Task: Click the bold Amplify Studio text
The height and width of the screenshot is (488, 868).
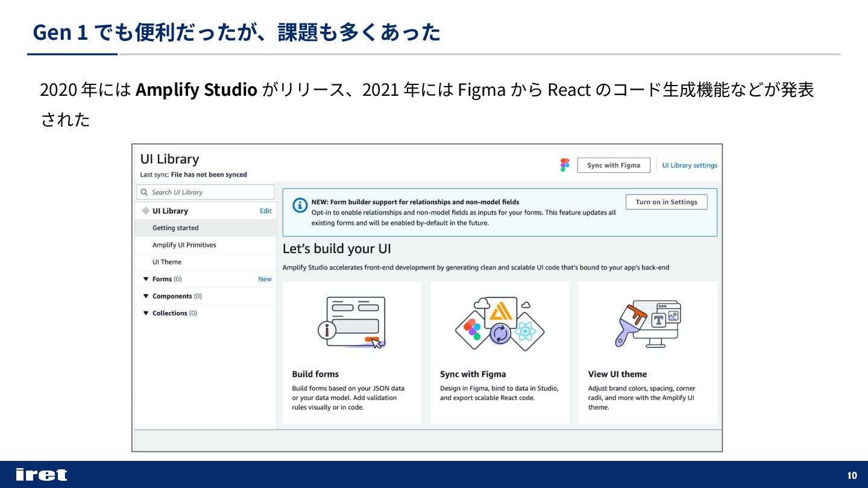Action: (x=197, y=90)
